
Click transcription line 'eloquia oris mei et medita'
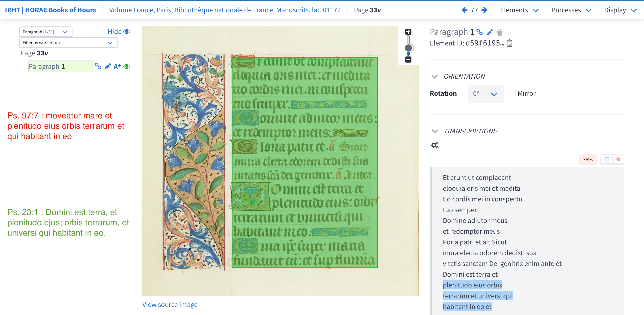(x=481, y=188)
